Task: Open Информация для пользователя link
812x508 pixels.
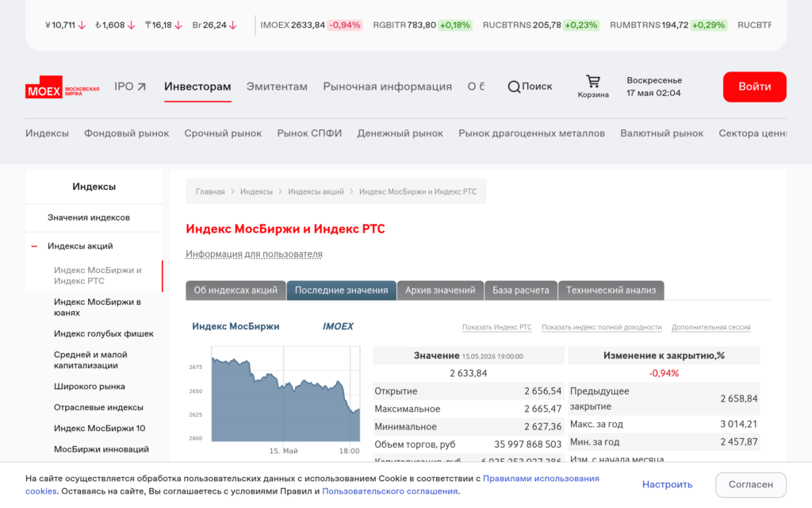Action: click(x=254, y=254)
